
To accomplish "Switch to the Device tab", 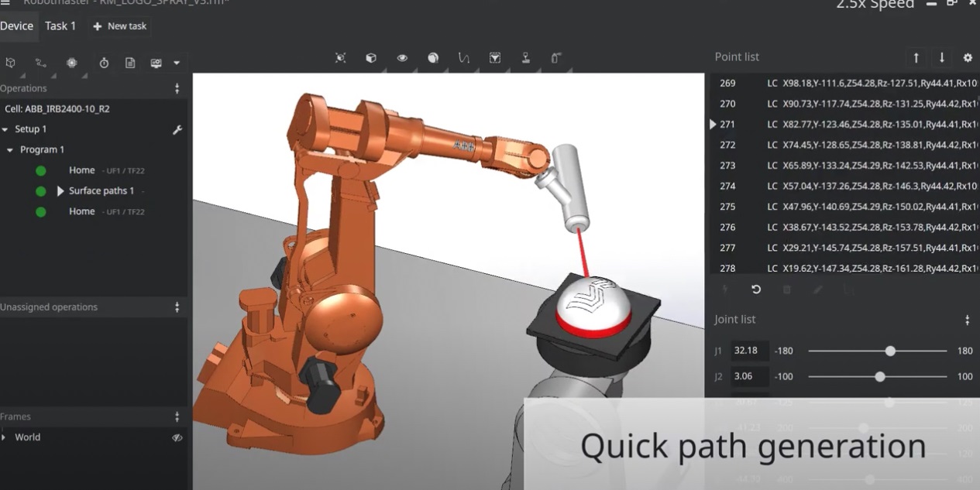I will pyautogui.click(x=17, y=26).
